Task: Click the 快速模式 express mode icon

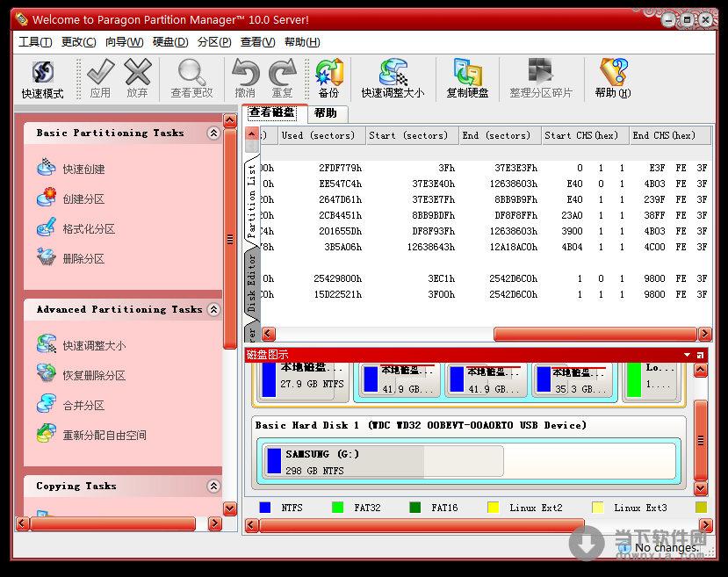Action: coord(43,72)
